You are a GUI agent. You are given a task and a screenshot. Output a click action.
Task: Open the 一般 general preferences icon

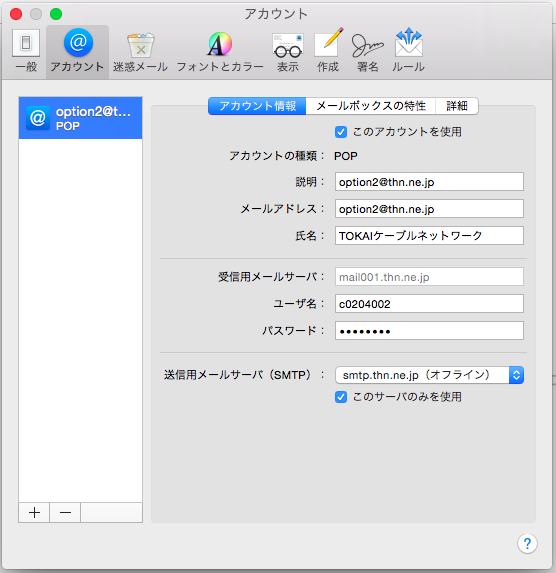click(26, 51)
